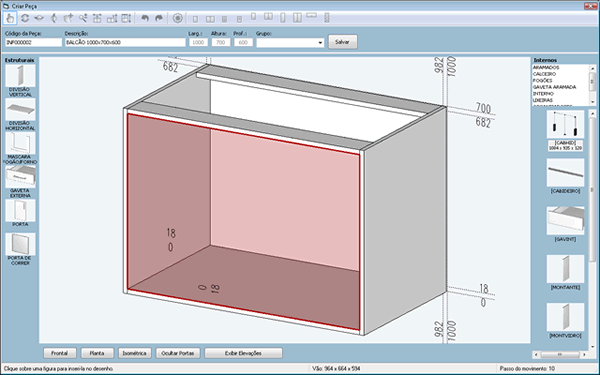The height and width of the screenshot is (375, 600).
Task: Add a Divisão Horizontal structural piece
Action: [20, 114]
